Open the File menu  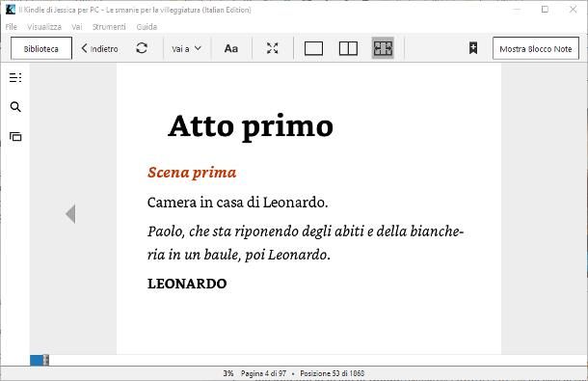12,27
